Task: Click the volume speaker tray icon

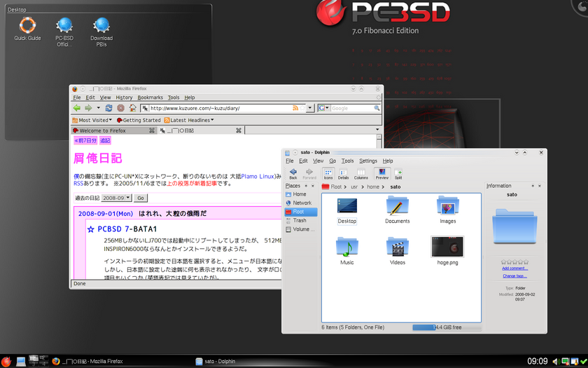Action: pos(556,362)
